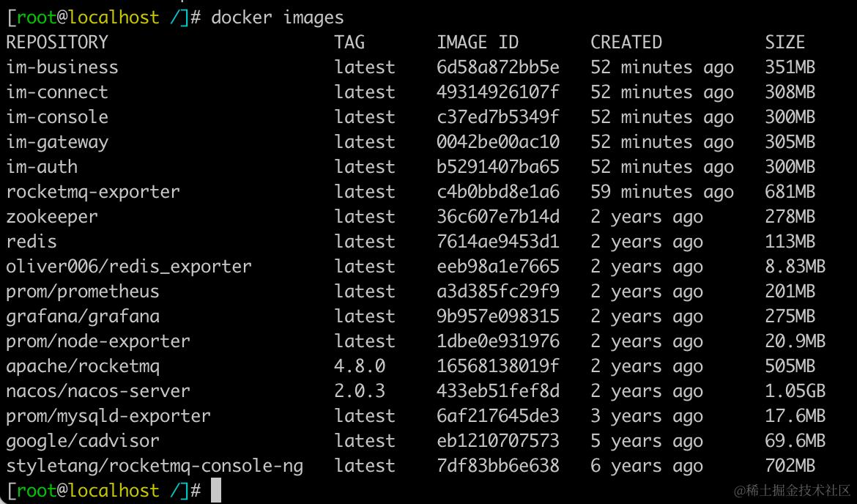Select styletang/rocketmq-console-ng repository name
The height and width of the screenshot is (504, 857).
pos(154,467)
